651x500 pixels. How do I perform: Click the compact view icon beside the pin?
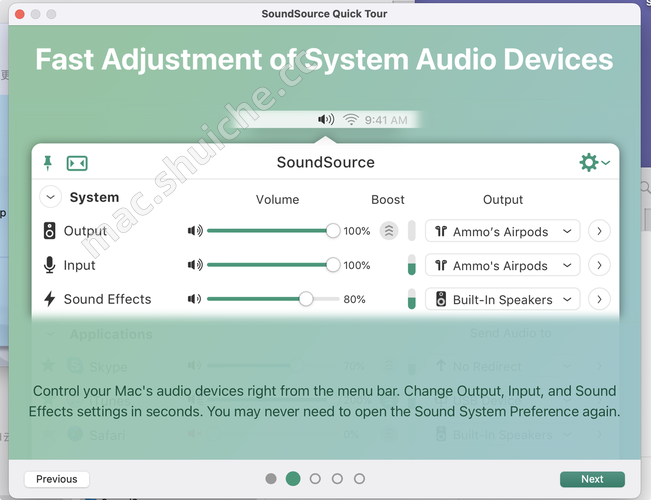[x=77, y=163]
